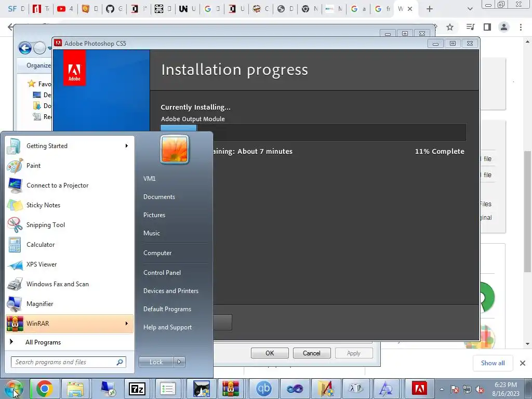Click the Start orb button

click(14, 389)
